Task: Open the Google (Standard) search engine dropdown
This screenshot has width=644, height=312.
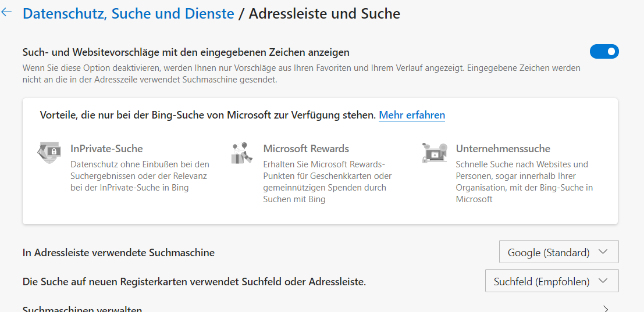Action: coord(558,252)
